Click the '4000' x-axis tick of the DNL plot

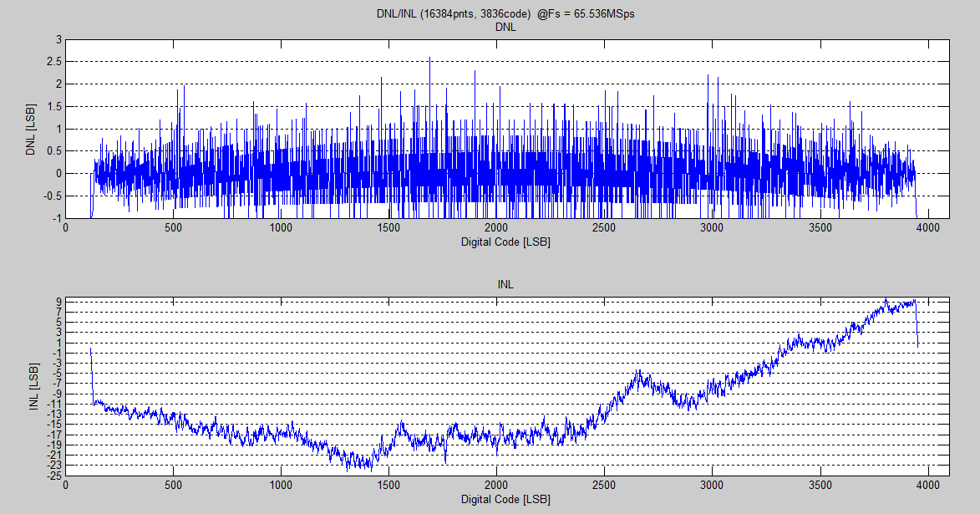pos(927,228)
